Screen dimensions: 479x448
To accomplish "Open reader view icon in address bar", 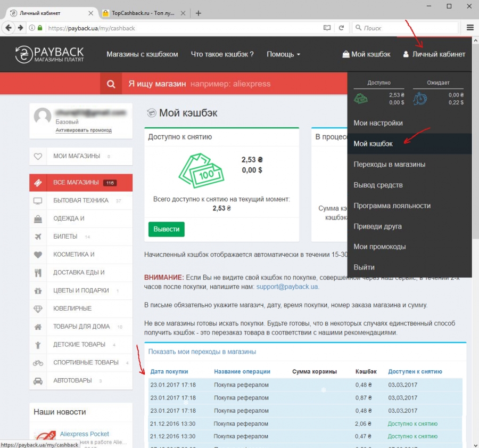I will tap(327, 28).
